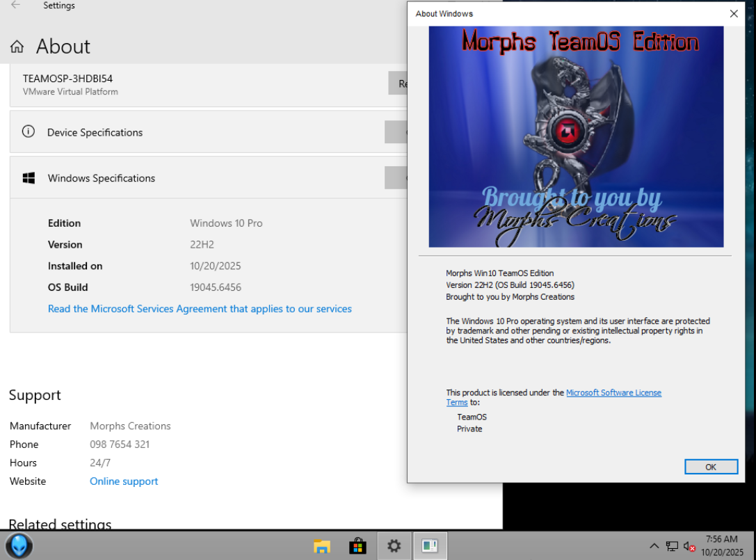Click the Morphs TeamOS Edition banner image

click(x=576, y=136)
